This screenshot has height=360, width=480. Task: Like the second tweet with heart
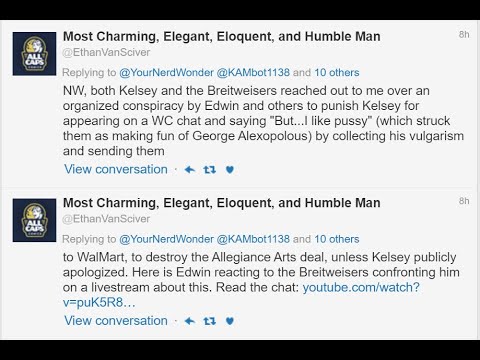[x=230, y=321]
